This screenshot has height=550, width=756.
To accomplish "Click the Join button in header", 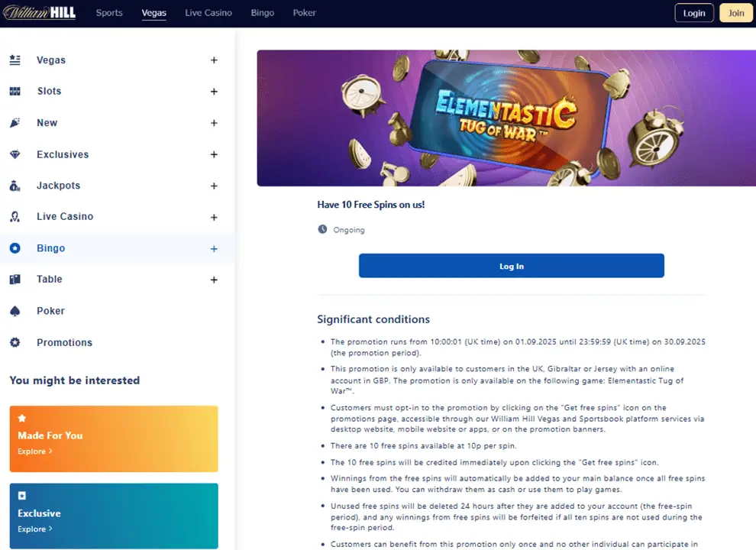I will 736,13.
